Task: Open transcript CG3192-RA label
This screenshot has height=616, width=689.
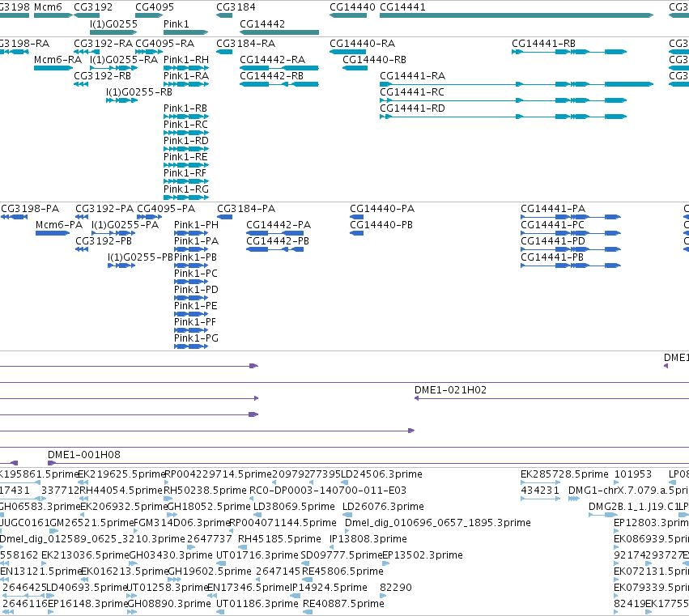Action: (104, 44)
